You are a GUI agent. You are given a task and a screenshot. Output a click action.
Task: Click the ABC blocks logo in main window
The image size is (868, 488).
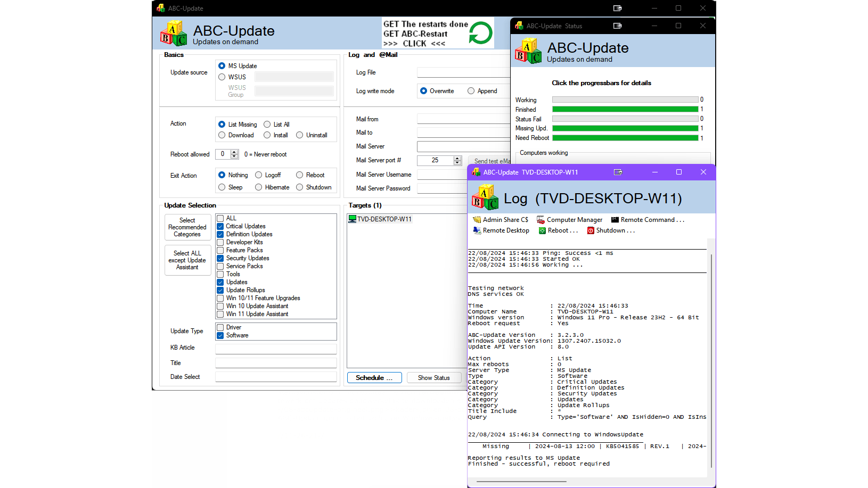(174, 34)
